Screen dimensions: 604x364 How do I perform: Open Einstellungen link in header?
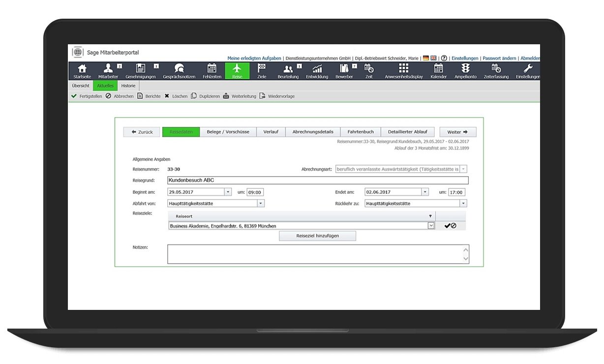[x=465, y=58]
